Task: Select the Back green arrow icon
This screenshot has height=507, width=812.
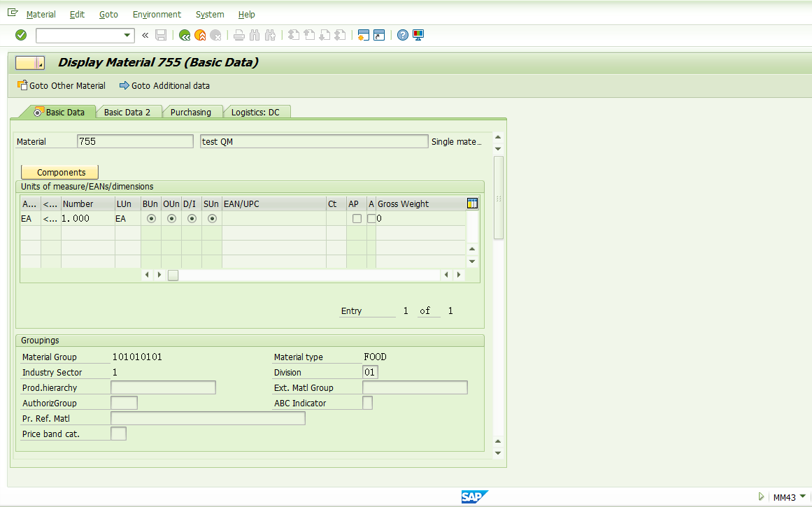Action: 185,35
